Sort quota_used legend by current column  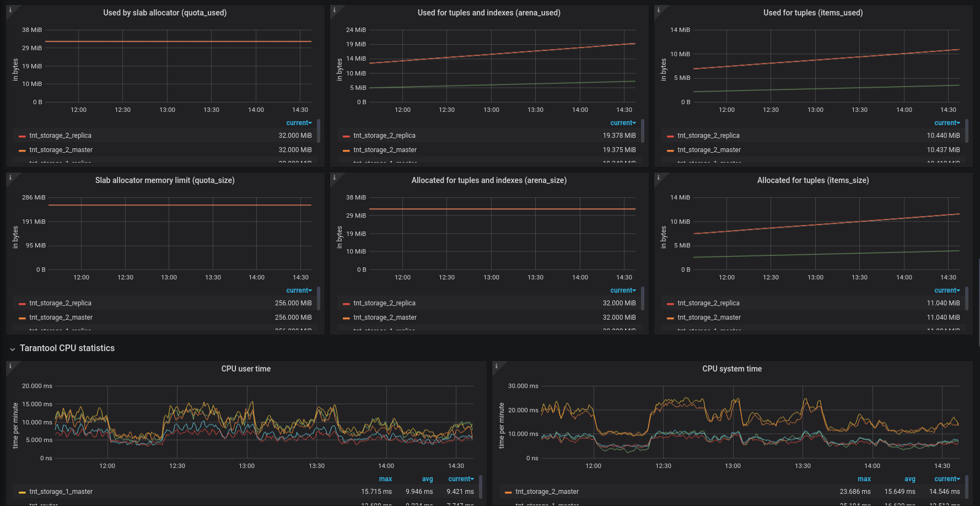[299, 123]
